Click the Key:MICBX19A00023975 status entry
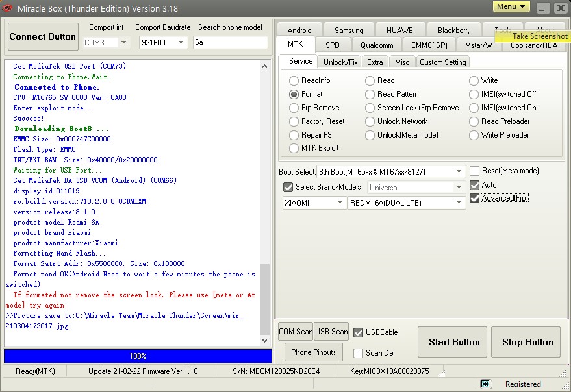571x392 pixels. tap(389, 371)
